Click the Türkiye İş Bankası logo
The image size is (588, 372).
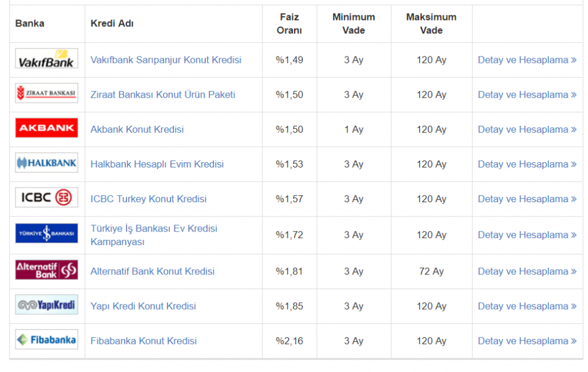tap(46, 233)
